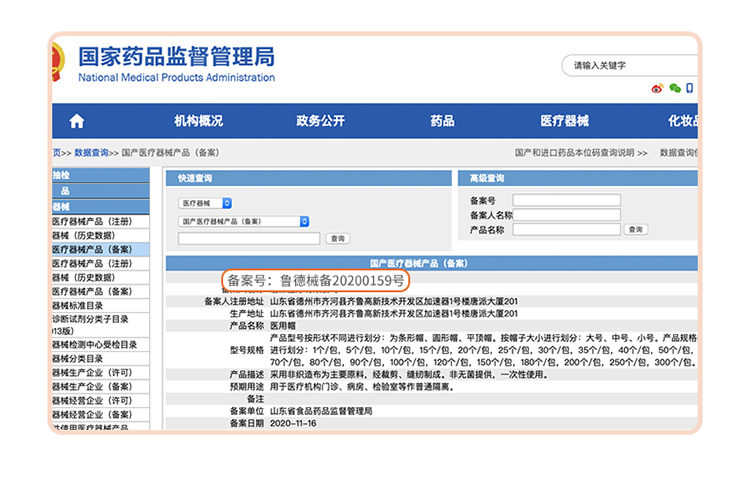Click the 国家药品监督管理局 site title
This screenshot has width=750, height=480.
click(176, 56)
